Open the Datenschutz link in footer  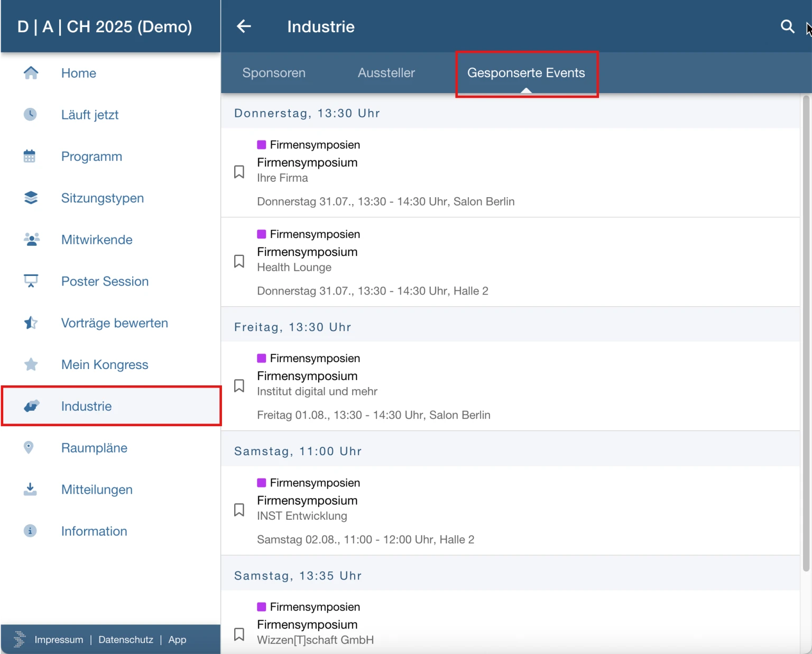click(x=126, y=640)
